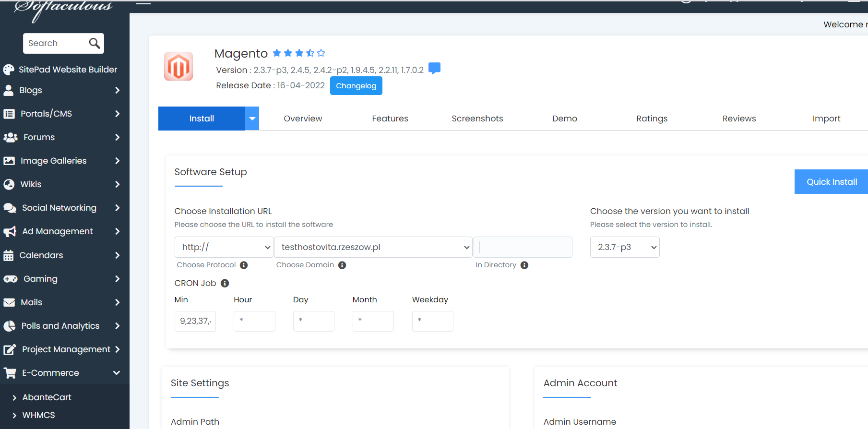Expand the Wikis category

point(117,184)
